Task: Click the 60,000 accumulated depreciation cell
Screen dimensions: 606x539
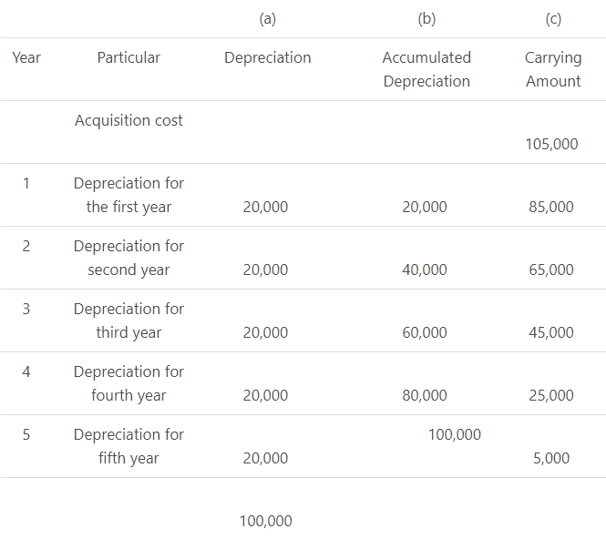Action: tap(425, 332)
